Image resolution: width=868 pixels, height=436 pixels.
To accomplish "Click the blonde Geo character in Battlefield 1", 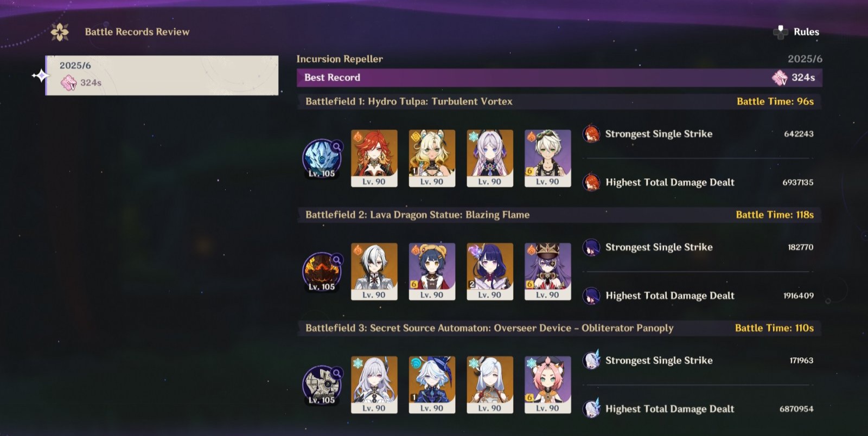I will tap(432, 158).
